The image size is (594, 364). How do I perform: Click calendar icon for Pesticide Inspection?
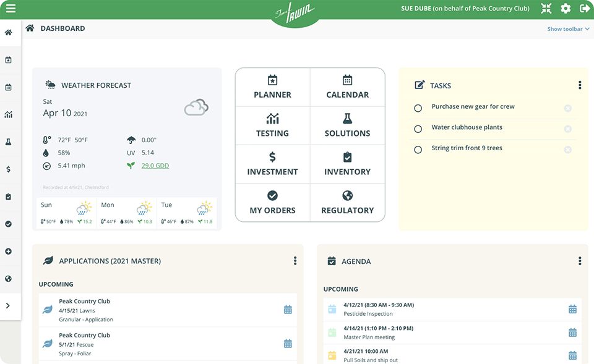[572, 309]
